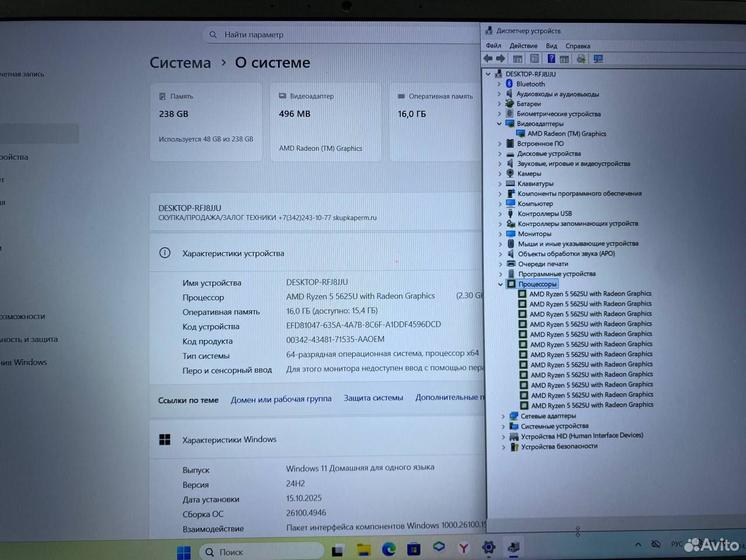Expand the Сетевые адаптеры category
Image resolution: width=746 pixels, height=560 pixels.
503,416
